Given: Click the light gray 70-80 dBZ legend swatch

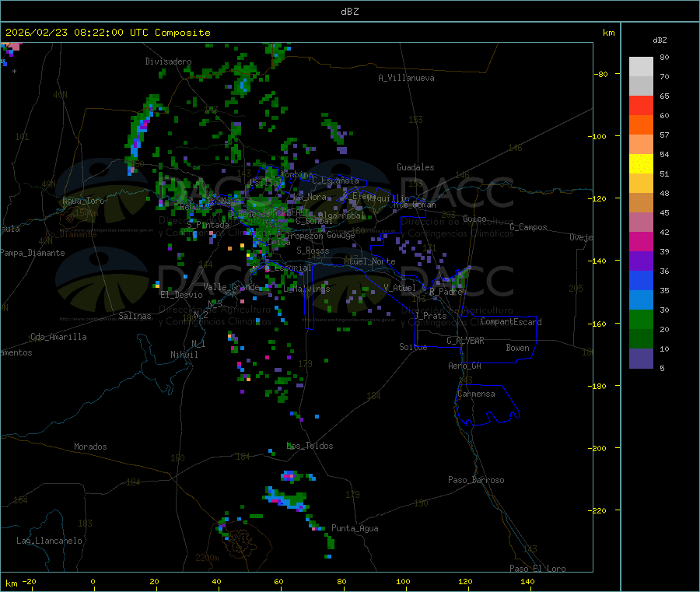Looking at the screenshot, I should (x=641, y=67).
